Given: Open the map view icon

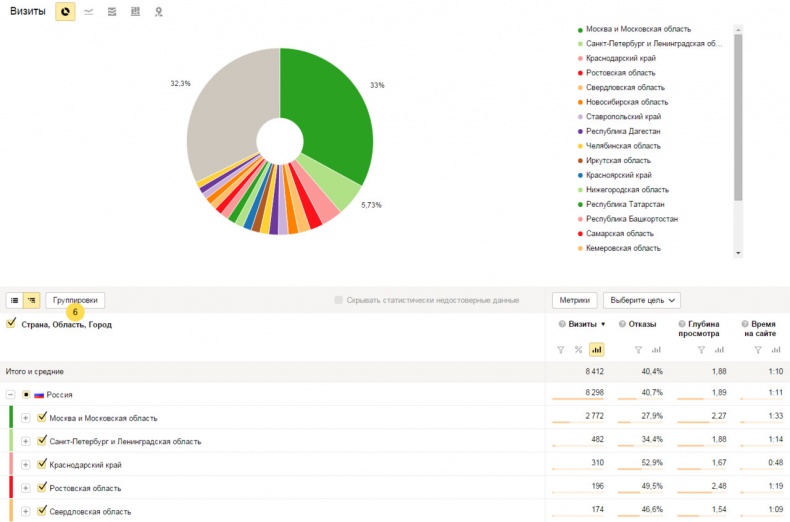Looking at the screenshot, I should [158, 12].
